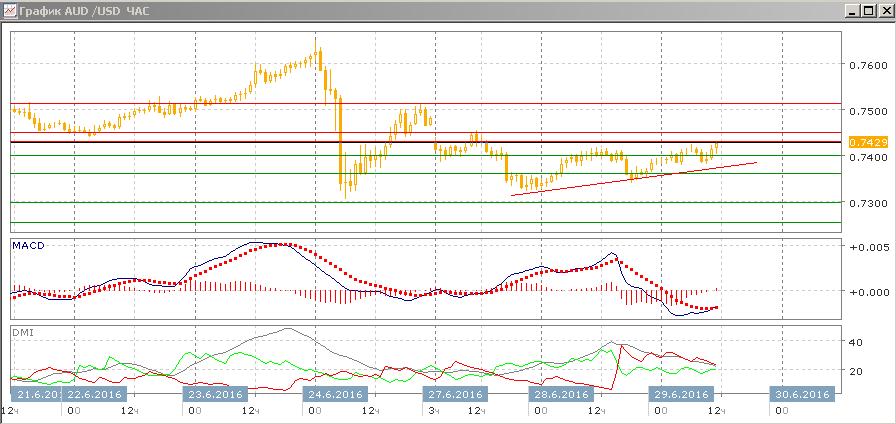
Task: Click the top red resistance line near 0.7510
Action: coord(426,104)
